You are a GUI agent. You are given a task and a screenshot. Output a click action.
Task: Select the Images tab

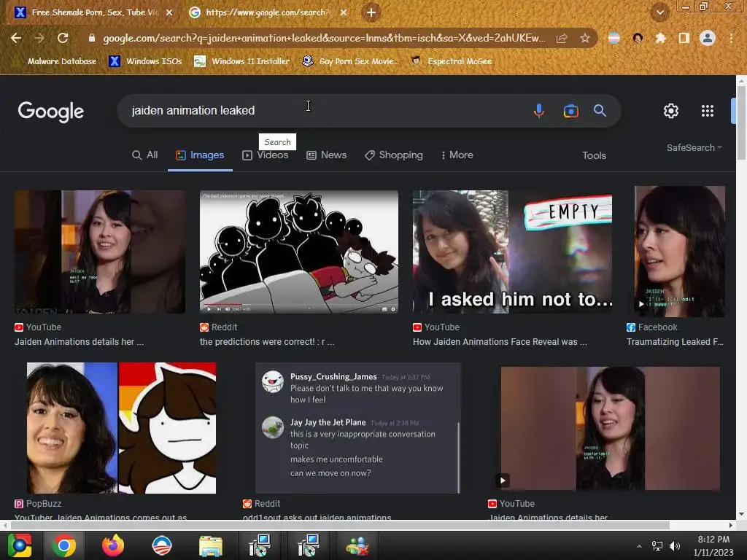coord(200,155)
